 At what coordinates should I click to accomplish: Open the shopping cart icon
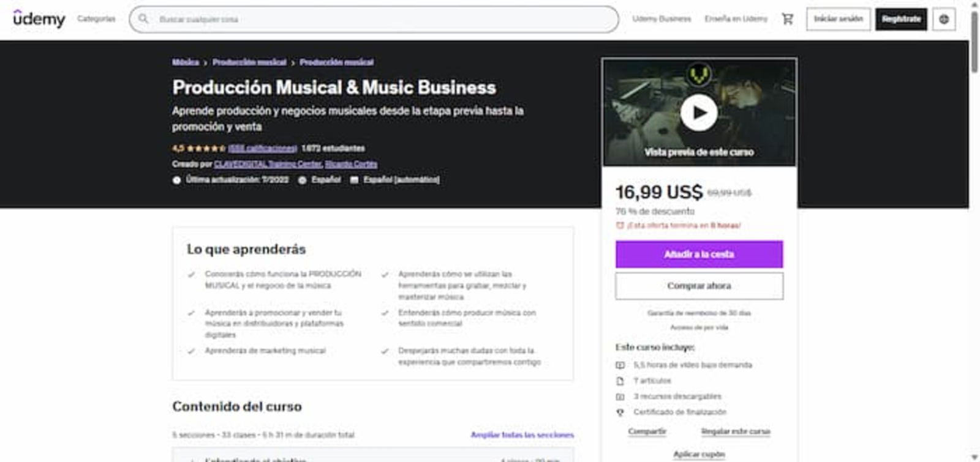pyautogui.click(x=788, y=19)
